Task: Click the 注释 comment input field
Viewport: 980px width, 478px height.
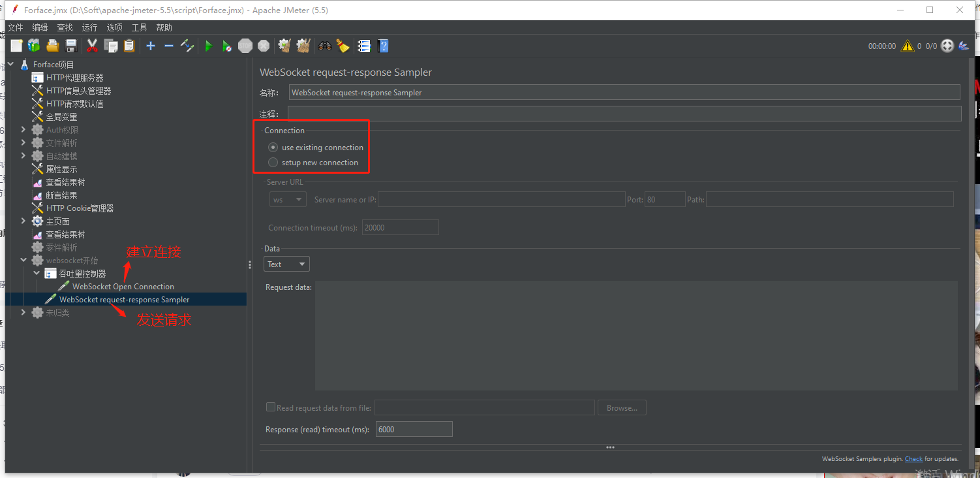Action: [624, 114]
